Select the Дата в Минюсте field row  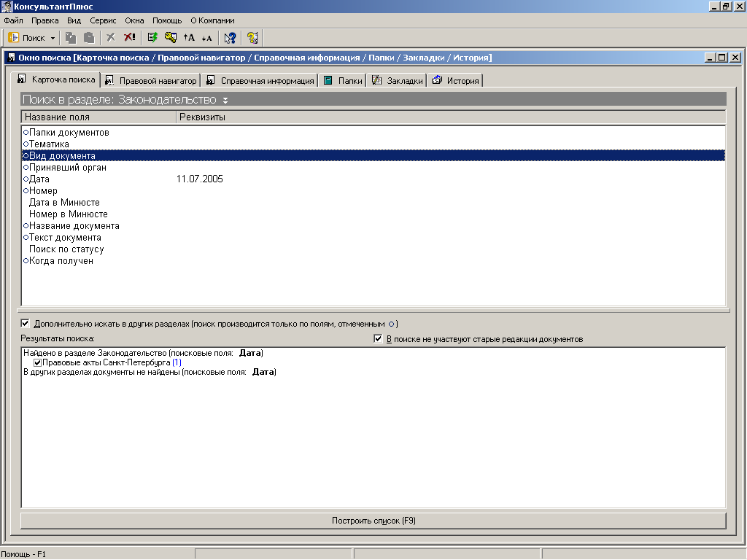pos(373,203)
